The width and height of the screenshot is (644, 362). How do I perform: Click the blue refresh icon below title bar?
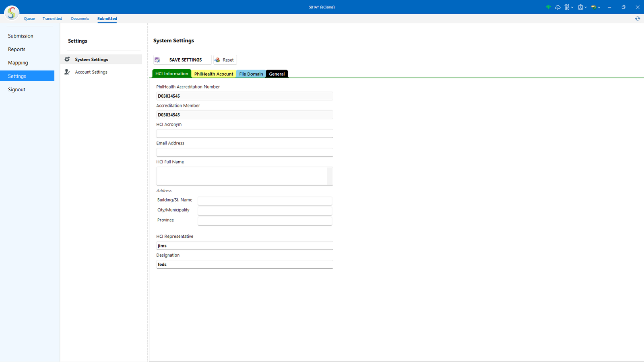point(638,19)
